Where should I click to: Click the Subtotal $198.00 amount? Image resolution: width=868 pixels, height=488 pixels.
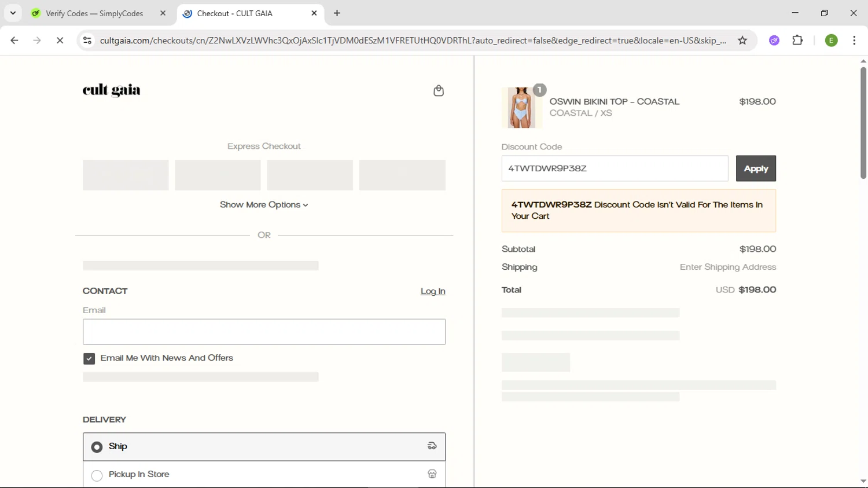pyautogui.click(x=757, y=249)
